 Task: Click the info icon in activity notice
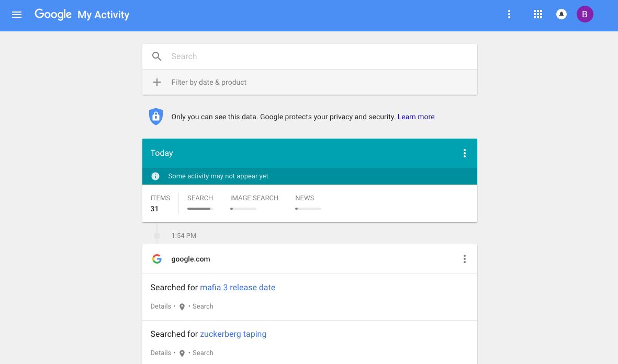155,176
